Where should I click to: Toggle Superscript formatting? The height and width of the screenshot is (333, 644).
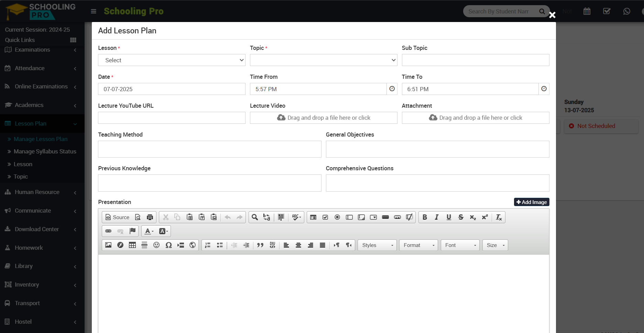tap(485, 217)
